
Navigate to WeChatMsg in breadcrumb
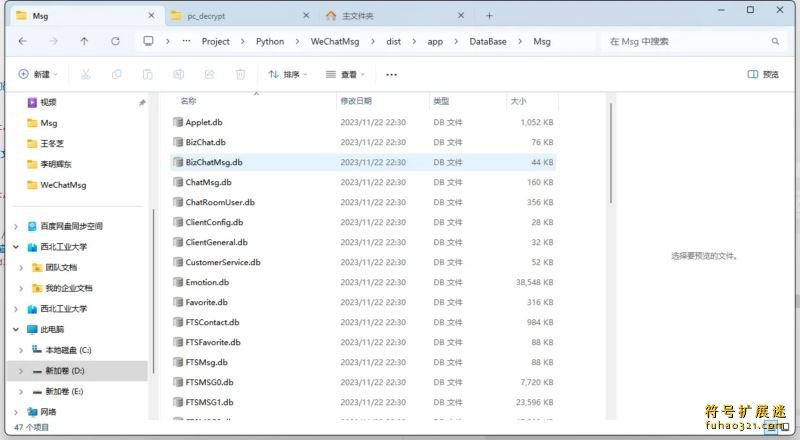(335, 41)
